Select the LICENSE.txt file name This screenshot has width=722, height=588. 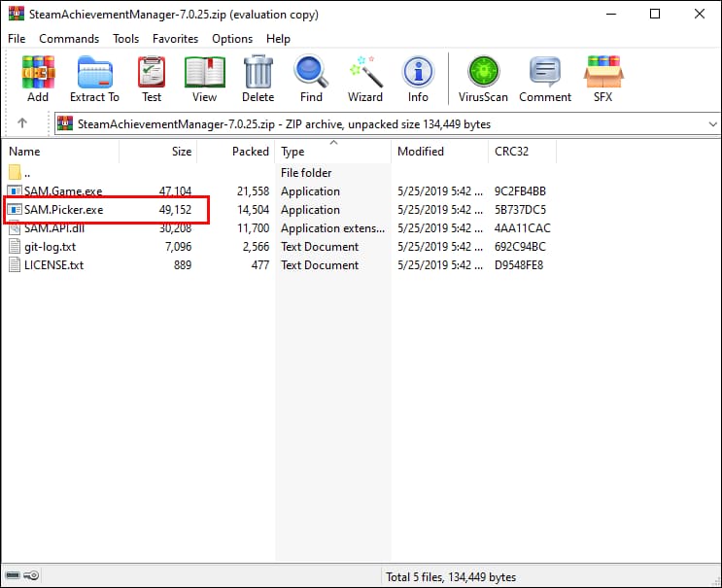tap(53, 265)
